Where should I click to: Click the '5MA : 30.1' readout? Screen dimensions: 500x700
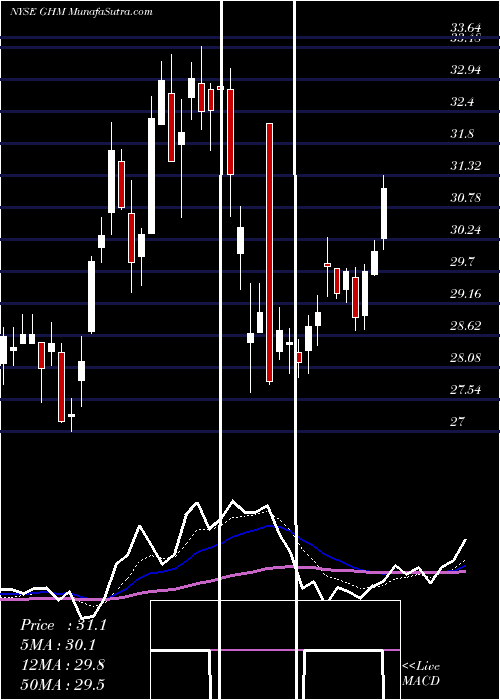coord(58,645)
